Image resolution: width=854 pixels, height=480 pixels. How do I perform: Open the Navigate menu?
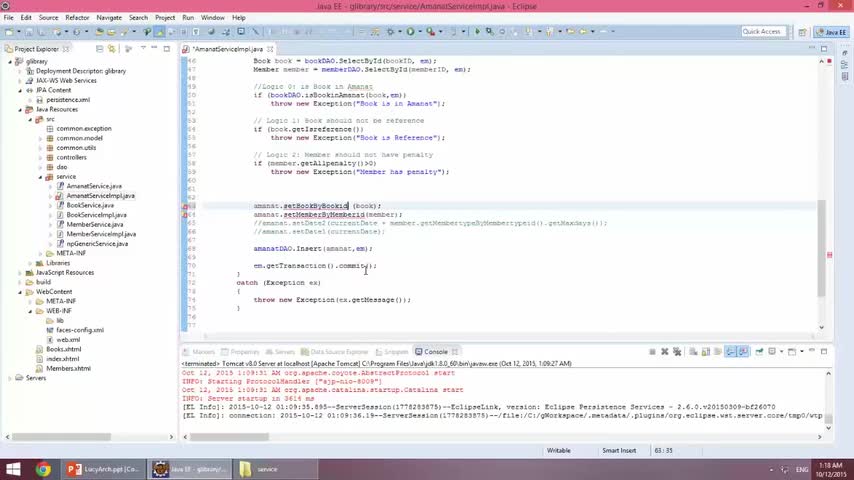[109, 17]
